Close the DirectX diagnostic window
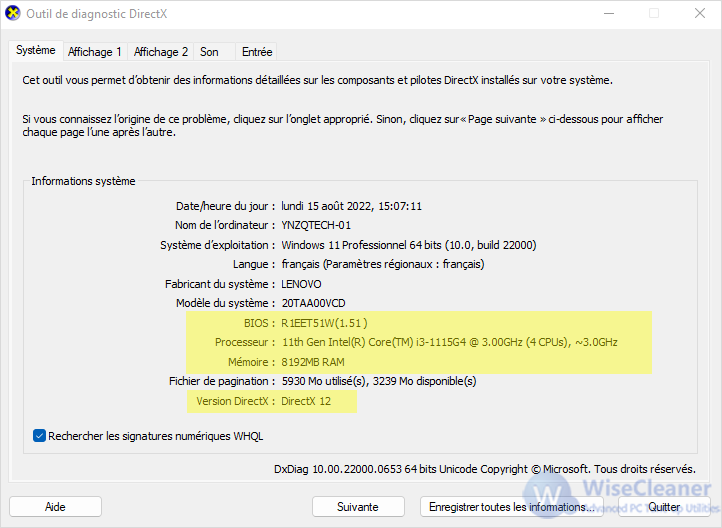This screenshot has height=528, width=722. tap(700, 13)
